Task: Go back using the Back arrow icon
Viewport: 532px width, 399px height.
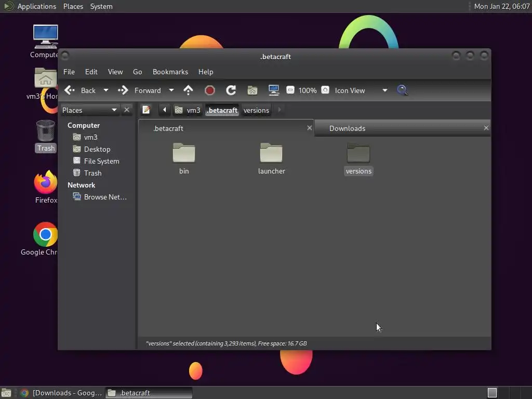Action: 70,90
